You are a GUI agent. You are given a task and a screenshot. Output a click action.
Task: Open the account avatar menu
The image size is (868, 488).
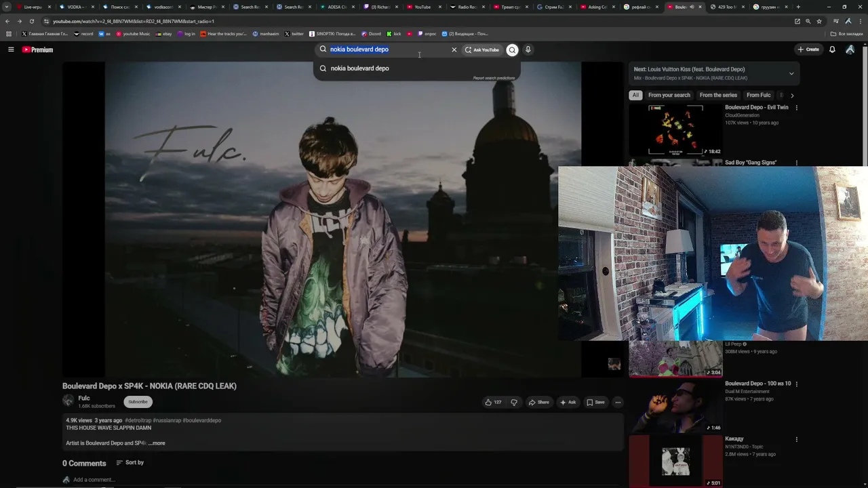(850, 49)
